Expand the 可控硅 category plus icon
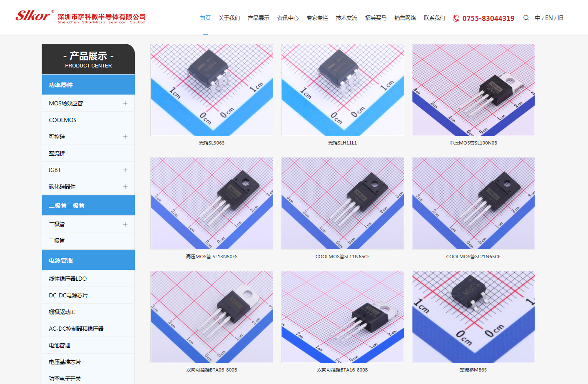588x384 pixels. (125, 137)
